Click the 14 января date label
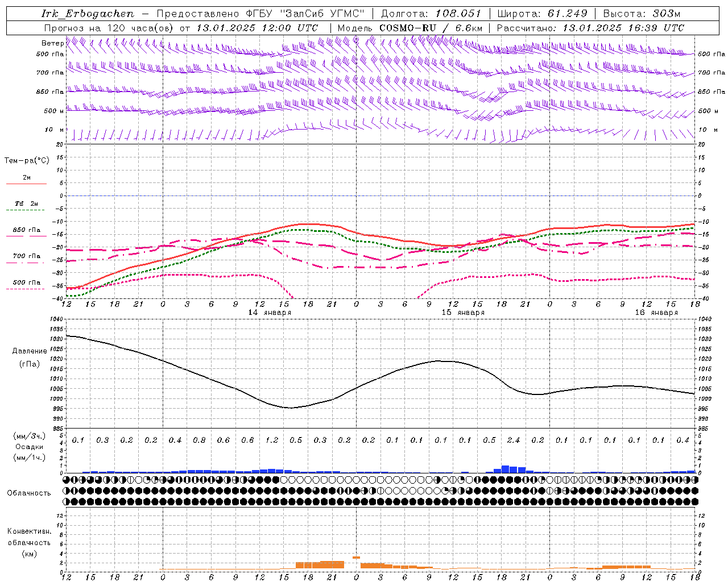This screenshot has height=582, width=728. (x=270, y=313)
